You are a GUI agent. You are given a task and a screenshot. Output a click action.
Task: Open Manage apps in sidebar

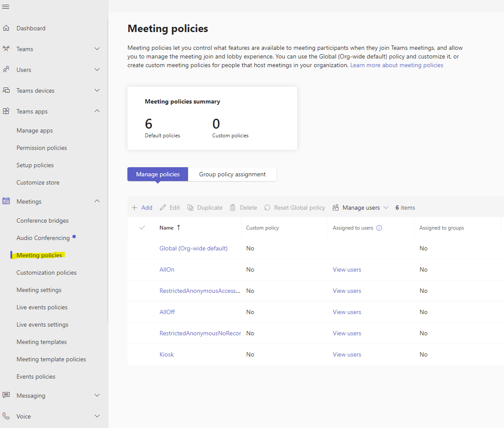[x=35, y=130]
